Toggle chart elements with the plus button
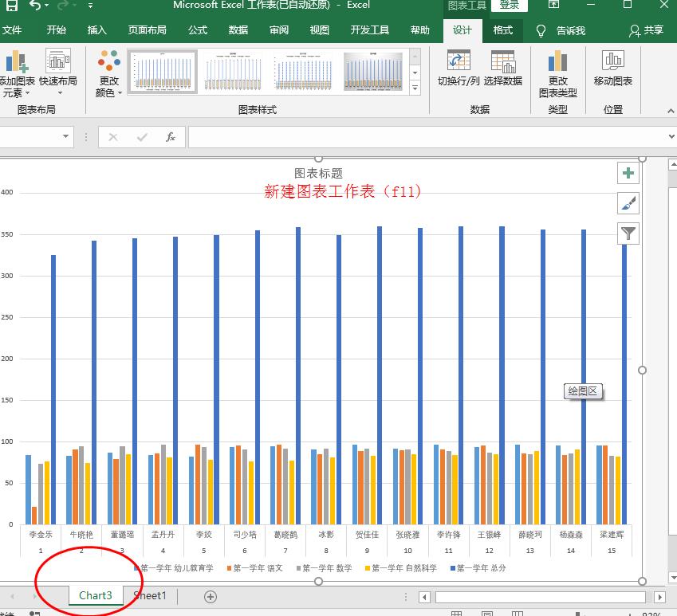Screen dimensions: 677x616 point(628,172)
